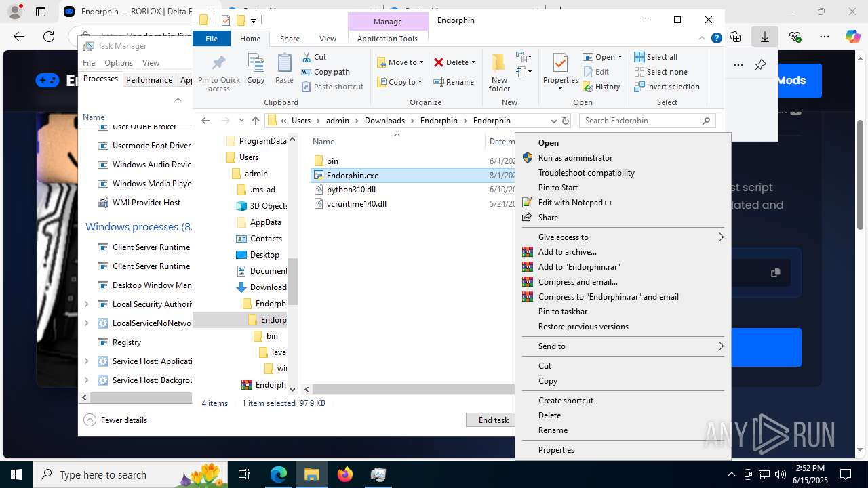Open Microsoft Edge from taskbar
The height and width of the screenshot is (488, 868).
pyautogui.click(x=279, y=474)
